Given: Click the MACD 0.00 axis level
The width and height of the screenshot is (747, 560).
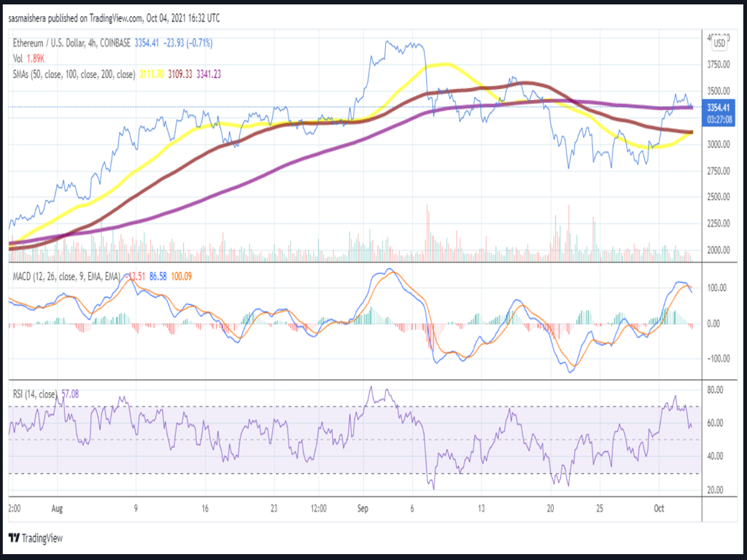Looking at the screenshot, I should 717,323.
